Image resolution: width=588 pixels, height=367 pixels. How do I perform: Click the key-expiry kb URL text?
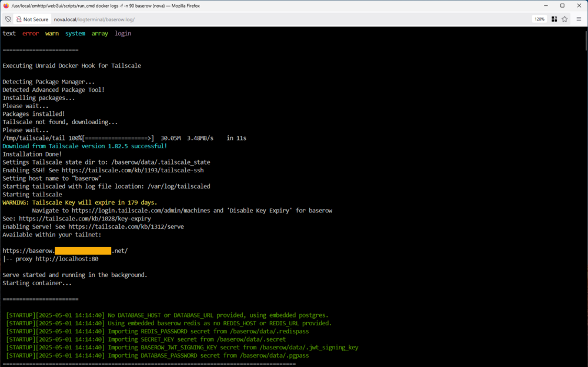[85, 219]
